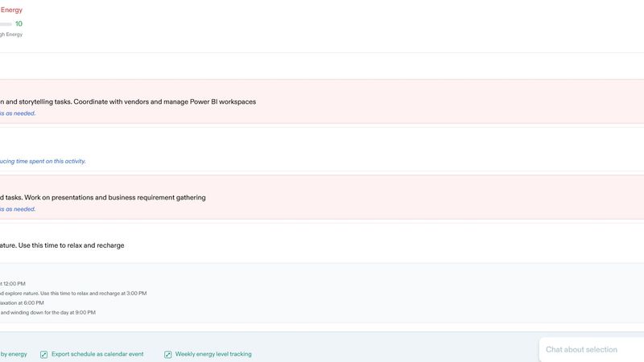Click the 3:00 PM relax and recharge entry
Screen dimensions: 644x362
point(73,294)
